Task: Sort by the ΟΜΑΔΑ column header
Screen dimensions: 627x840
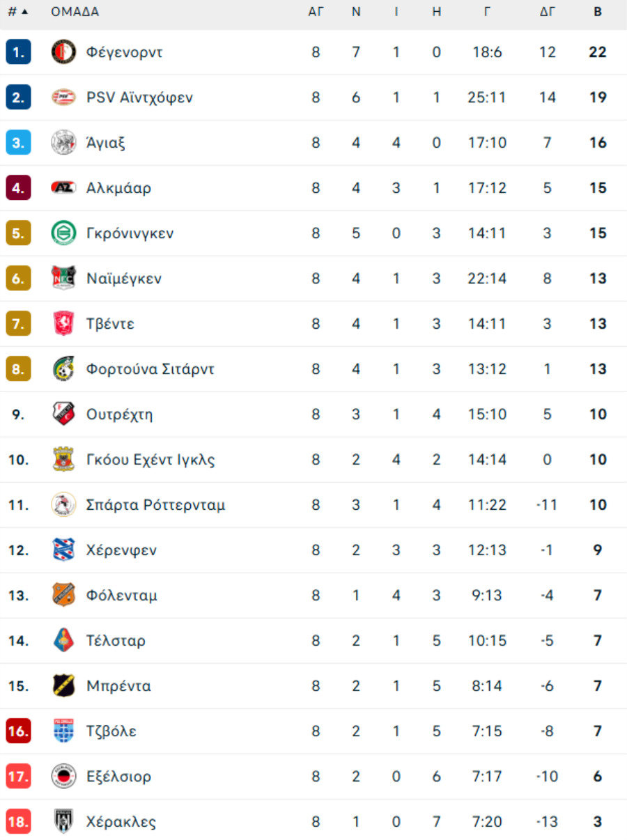Action: [75, 12]
